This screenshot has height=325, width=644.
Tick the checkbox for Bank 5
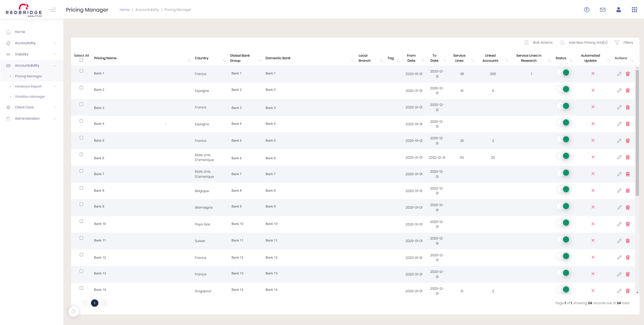point(81,138)
